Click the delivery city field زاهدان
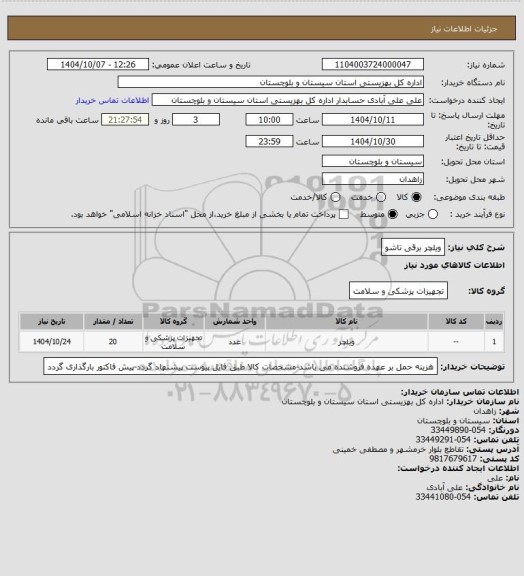Viewport: 524px width, 576px height. pos(373,179)
